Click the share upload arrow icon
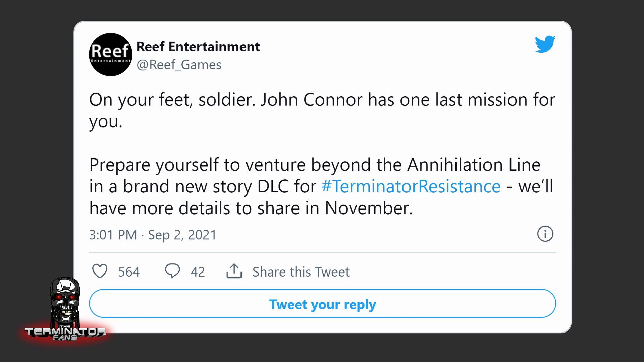Viewport: 644px width, 362px height. pos(234,271)
